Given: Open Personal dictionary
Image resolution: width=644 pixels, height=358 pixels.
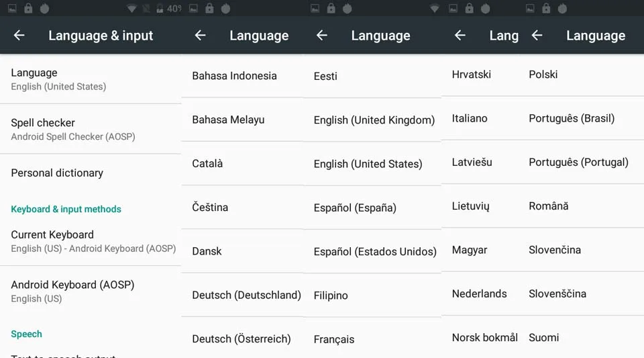Looking at the screenshot, I should click(x=91, y=173).
